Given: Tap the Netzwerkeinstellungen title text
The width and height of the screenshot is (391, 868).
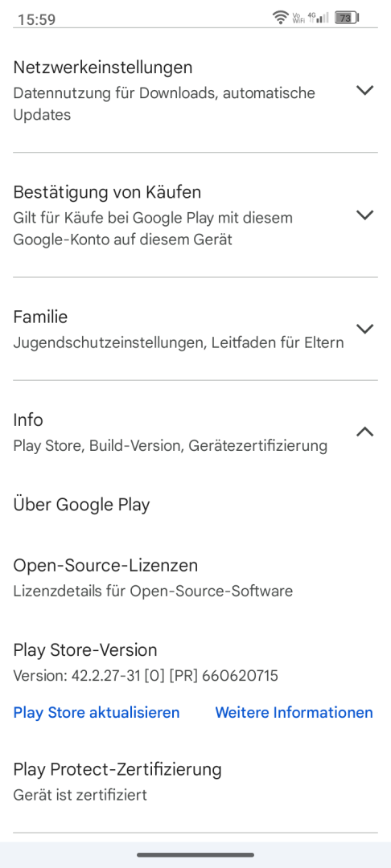Looking at the screenshot, I should (x=103, y=68).
